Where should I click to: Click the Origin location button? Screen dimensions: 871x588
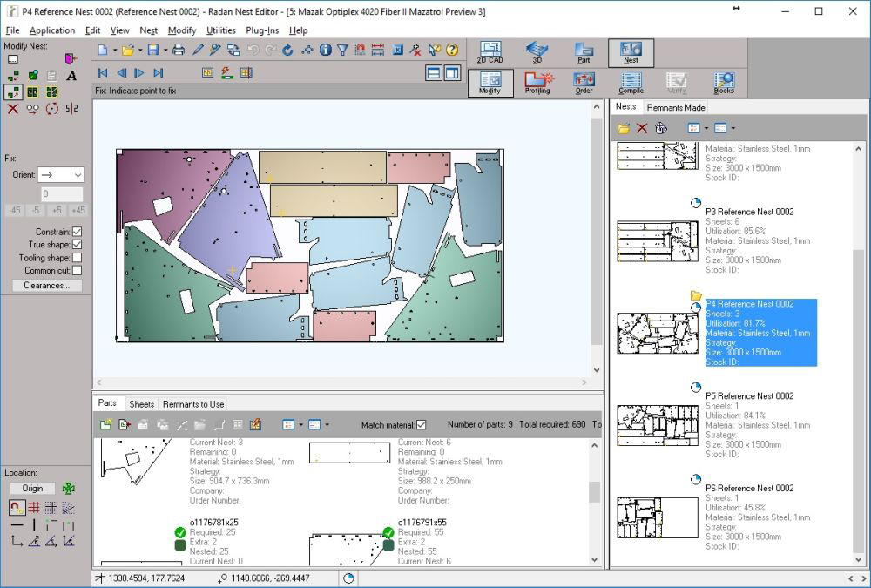(x=32, y=489)
